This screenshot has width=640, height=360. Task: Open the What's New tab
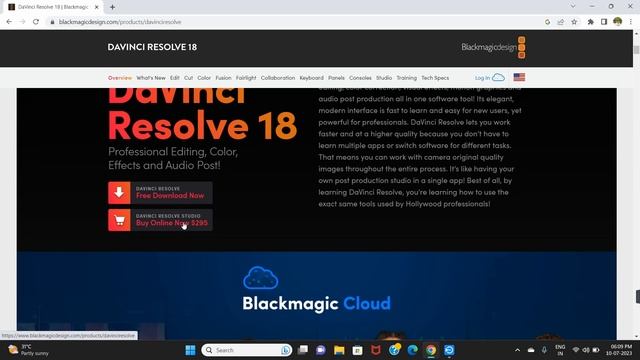151,78
